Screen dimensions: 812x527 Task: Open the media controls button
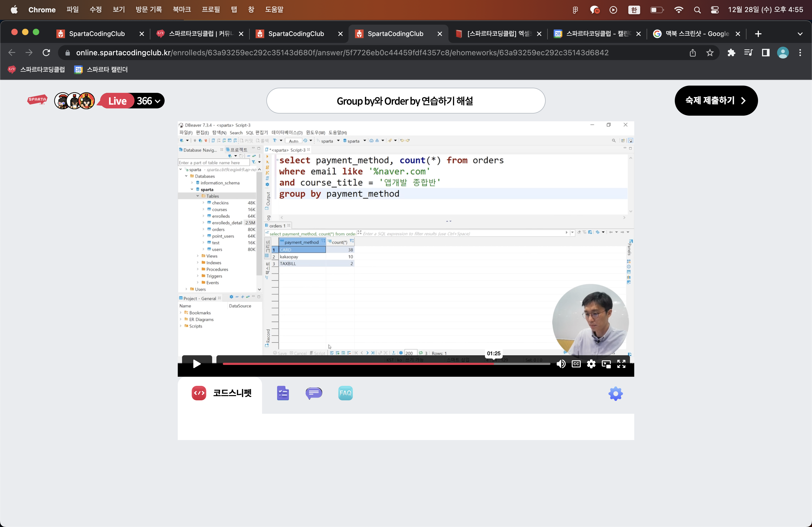tap(748, 53)
